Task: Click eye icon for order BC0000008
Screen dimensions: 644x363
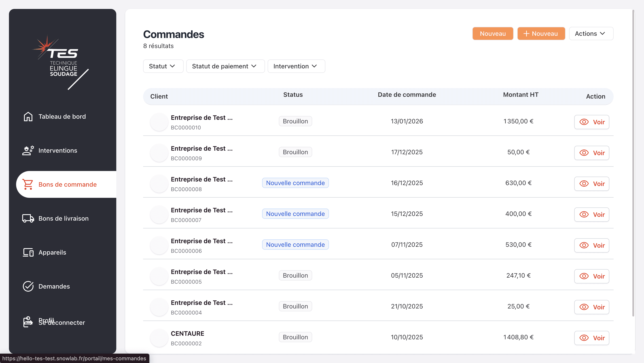Action: (x=584, y=184)
